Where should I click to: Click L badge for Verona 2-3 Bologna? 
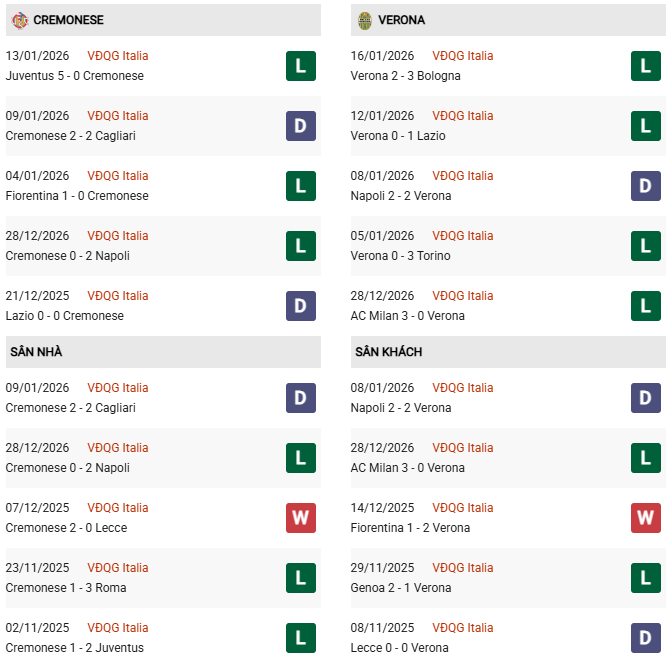646,66
